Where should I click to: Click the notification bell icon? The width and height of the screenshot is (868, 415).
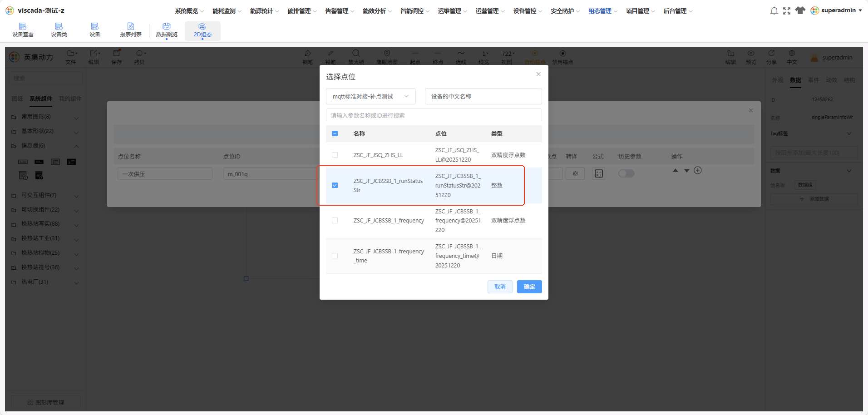pyautogui.click(x=774, y=10)
